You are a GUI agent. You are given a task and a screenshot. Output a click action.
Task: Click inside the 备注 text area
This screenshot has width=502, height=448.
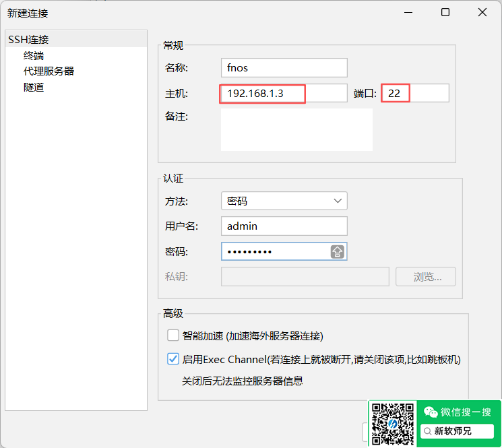[x=296, y=129]
